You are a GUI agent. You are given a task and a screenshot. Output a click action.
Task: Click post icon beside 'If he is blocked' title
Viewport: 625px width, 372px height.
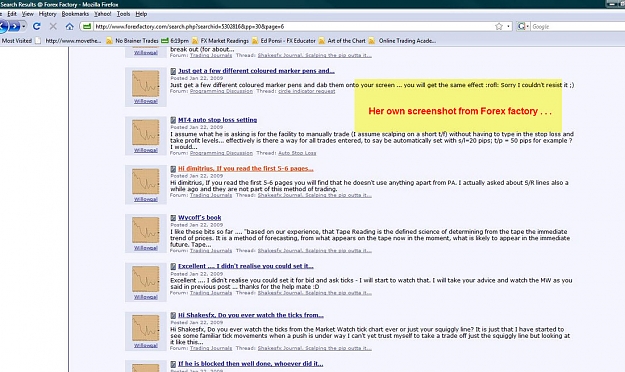(x=173, y=364)
